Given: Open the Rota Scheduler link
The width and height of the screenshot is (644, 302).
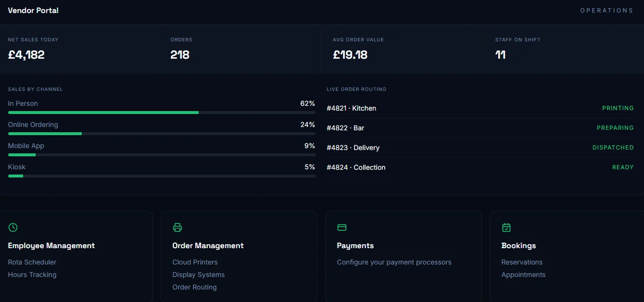Looking at the screenshot, I should pos(32,262).
